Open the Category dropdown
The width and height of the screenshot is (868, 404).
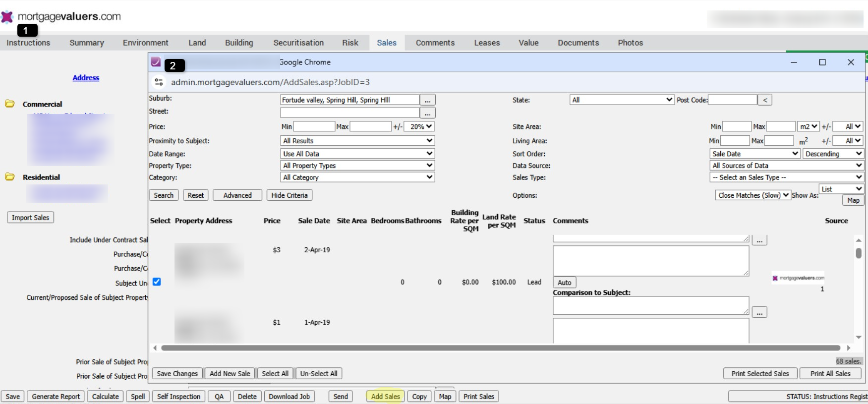coord(357,177)
